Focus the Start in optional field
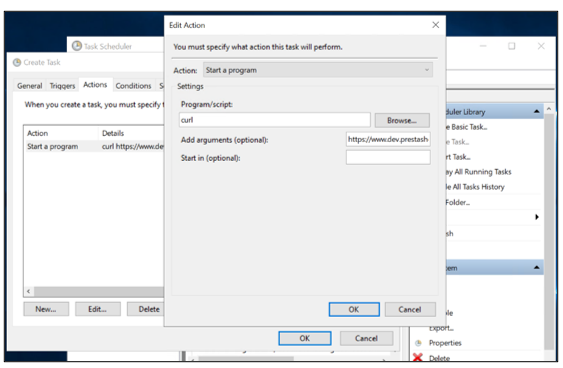This screenshot has height=368, width=563. click(x=388, y=157)
